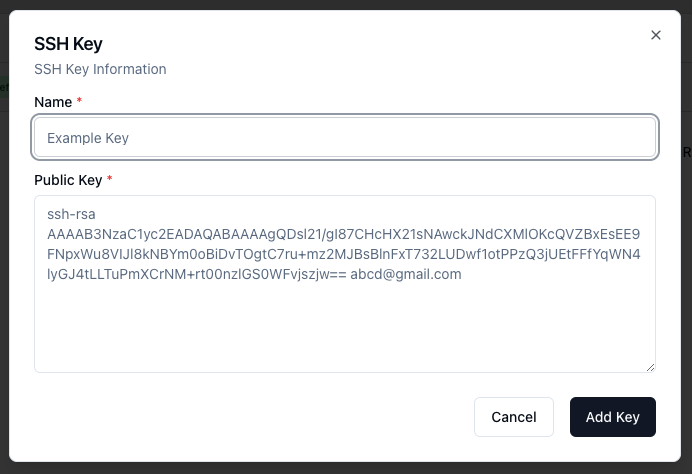Click the text area resize handle in its corner
Image resolution: width=692 pixels, height=474 pixels.
651,367
